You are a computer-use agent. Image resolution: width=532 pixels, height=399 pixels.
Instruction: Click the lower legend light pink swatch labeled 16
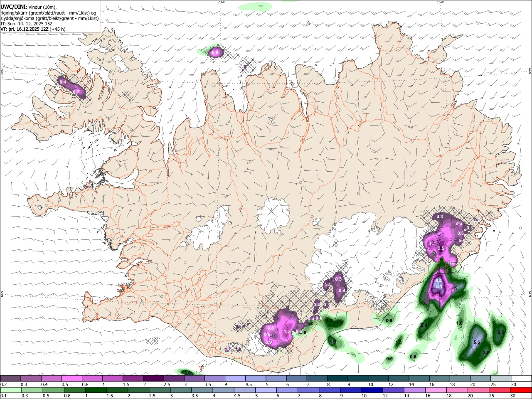click(436, 390)
